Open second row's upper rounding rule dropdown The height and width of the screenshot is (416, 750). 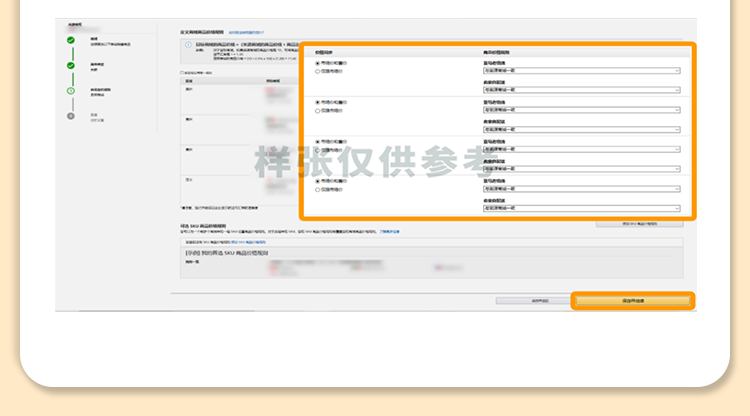tap(580, 110)
